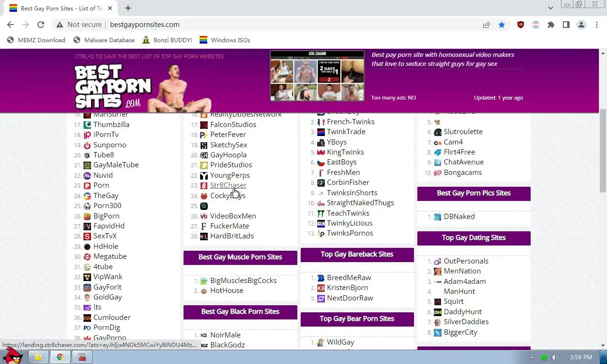Open the browser side panel
This screenshot has width=607, height=364.
566,25
